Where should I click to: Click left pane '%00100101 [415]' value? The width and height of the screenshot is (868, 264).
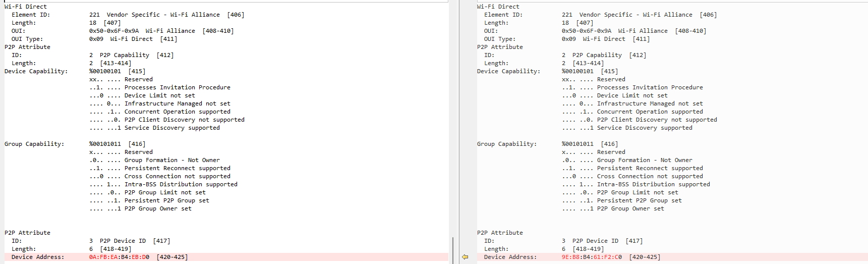[118, 71]
